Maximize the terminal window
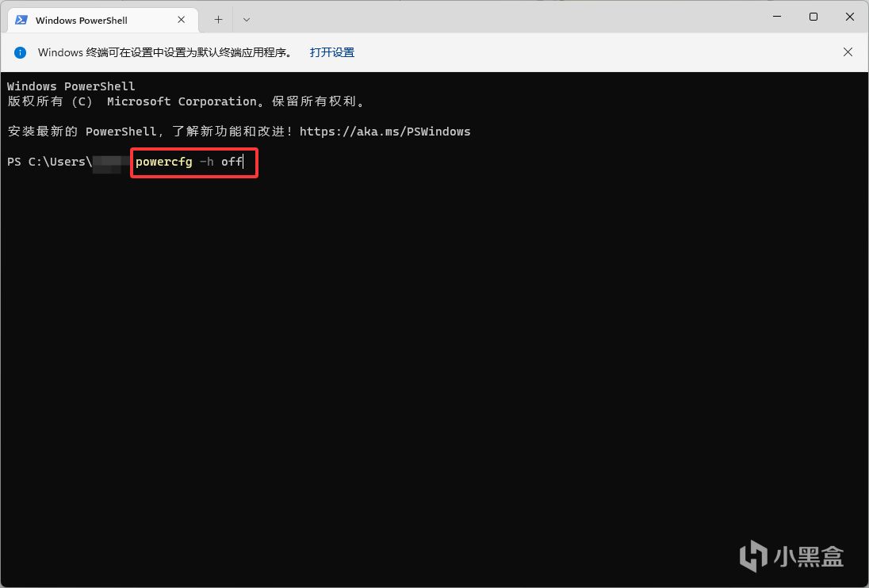 [813, 17]
